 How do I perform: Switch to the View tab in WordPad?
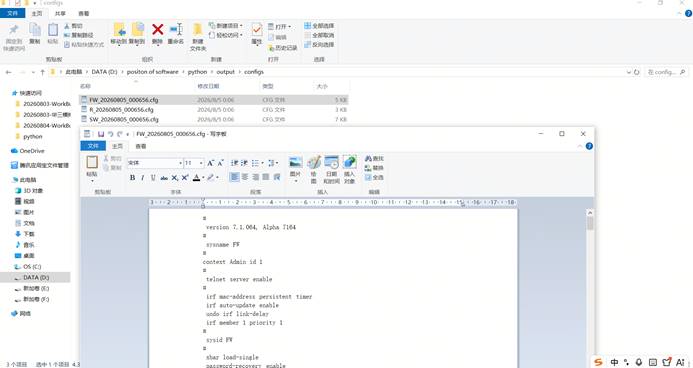[x=141, y=146]
